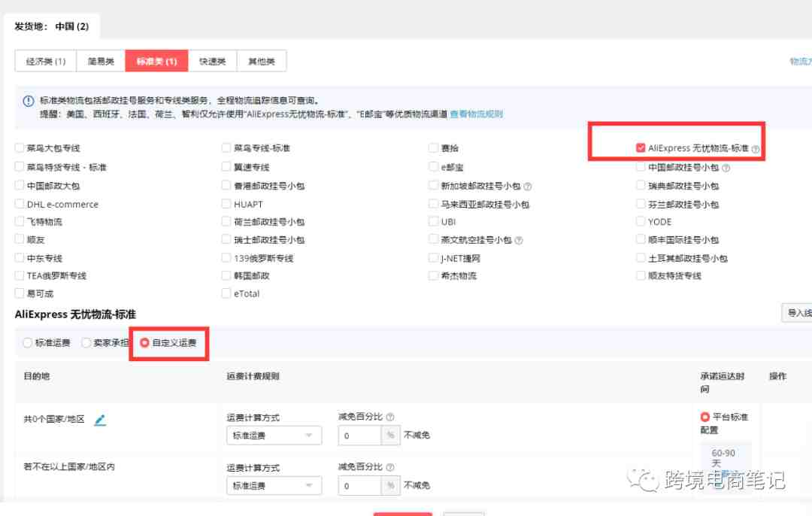This screenshot has width=812, height=516.
Task: Open 运费计算方式 dropdown in 共0个国家/地区 row
Action: pos(274,436)
